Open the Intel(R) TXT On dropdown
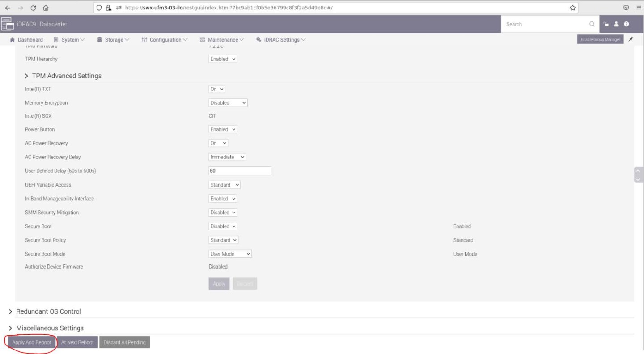The width and height of the screenshot is (644, 354). pyautogui.click(x=217, y=89)
